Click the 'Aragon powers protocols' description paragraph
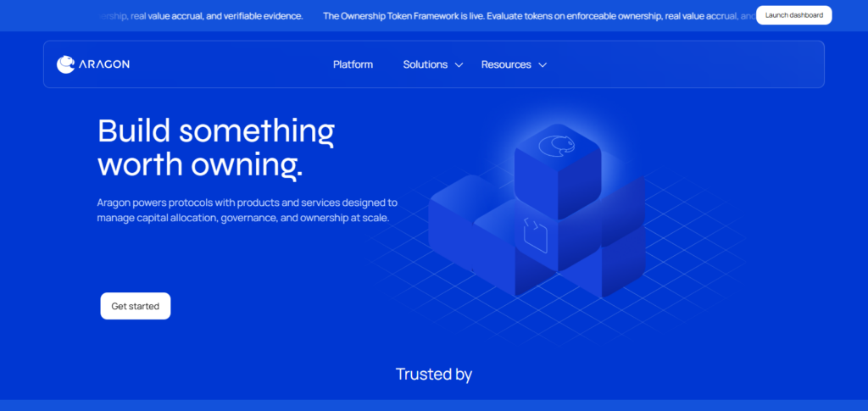The image size is (868, 411). click(247, 210)
